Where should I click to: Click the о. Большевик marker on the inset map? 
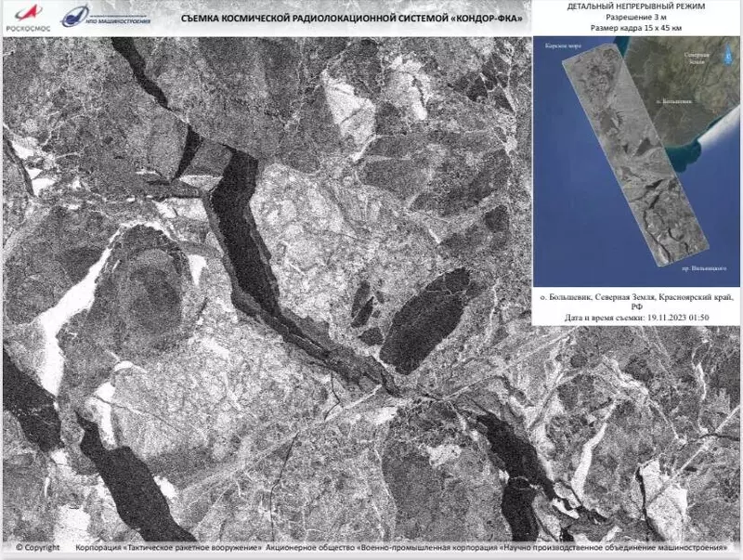pos(675,100)
